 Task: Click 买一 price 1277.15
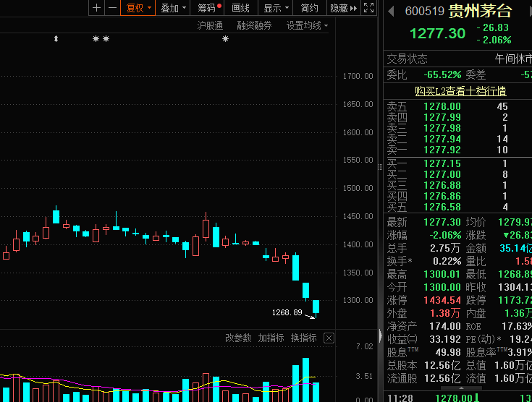pyautogui.click(x=442, y=163)
